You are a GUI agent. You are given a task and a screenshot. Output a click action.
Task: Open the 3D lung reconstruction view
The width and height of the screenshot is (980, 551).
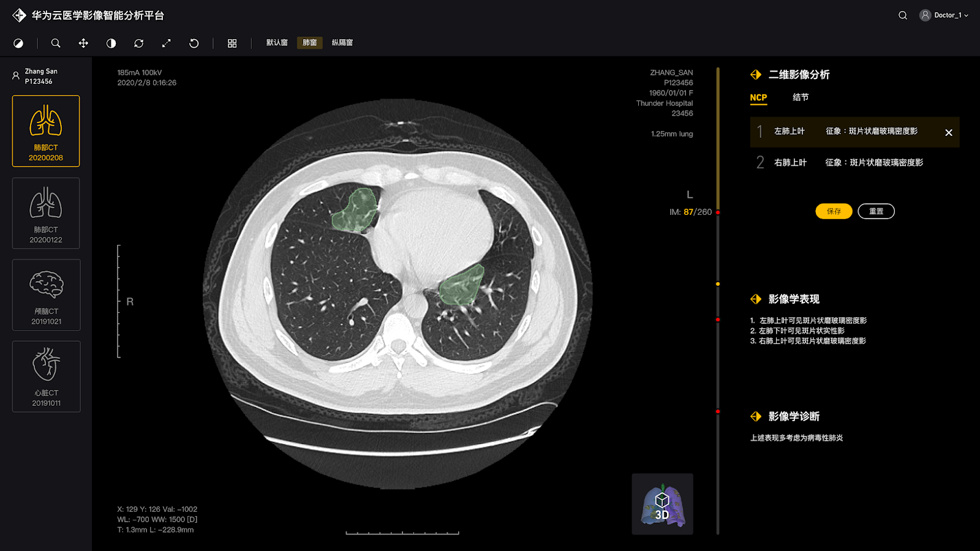point(661,504)
